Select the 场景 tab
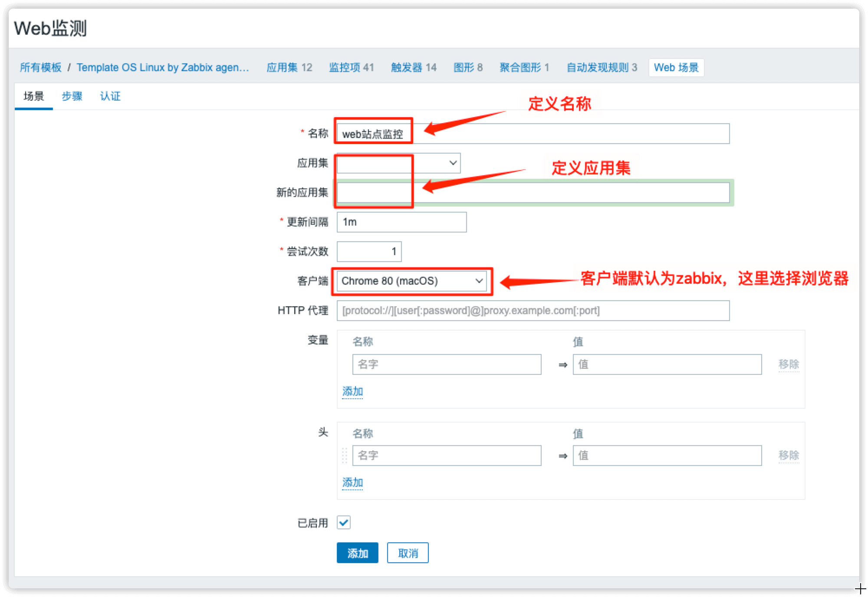The image size is (868, 597). [x=34, y=96]
